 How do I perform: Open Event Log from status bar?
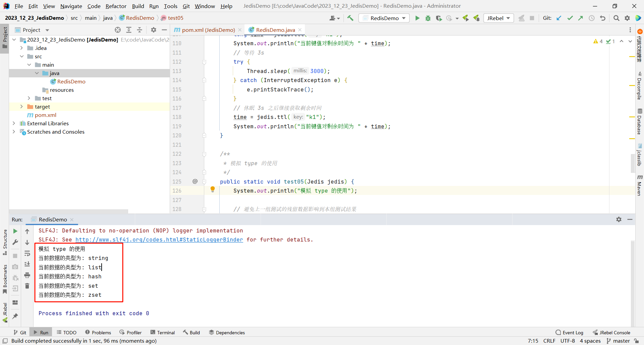(x=570, y=332)
